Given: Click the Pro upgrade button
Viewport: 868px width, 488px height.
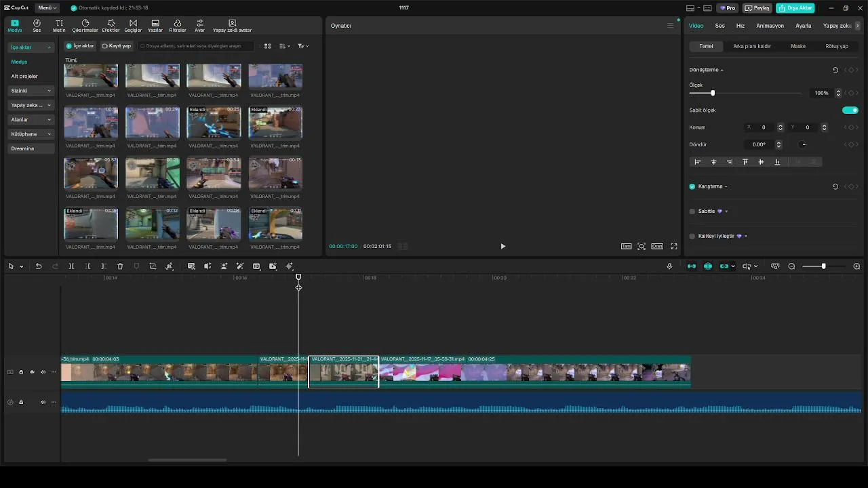Looking at the screenshot, I should tap(728, 8).
